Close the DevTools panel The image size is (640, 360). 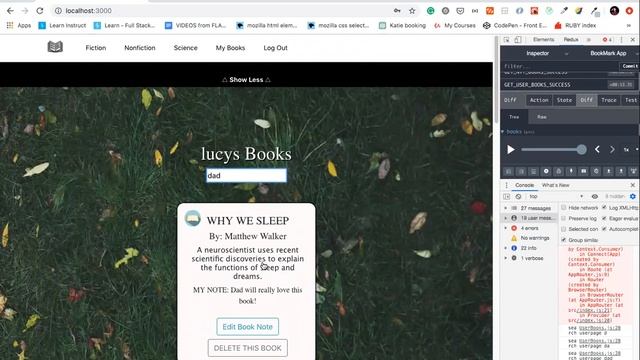pyautogui.click(x=633, y=40)
